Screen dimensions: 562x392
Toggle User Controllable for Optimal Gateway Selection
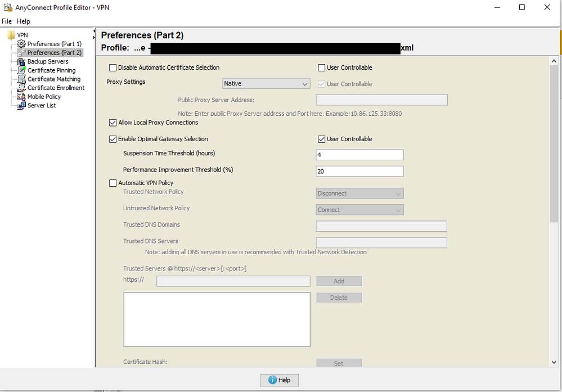321,139
